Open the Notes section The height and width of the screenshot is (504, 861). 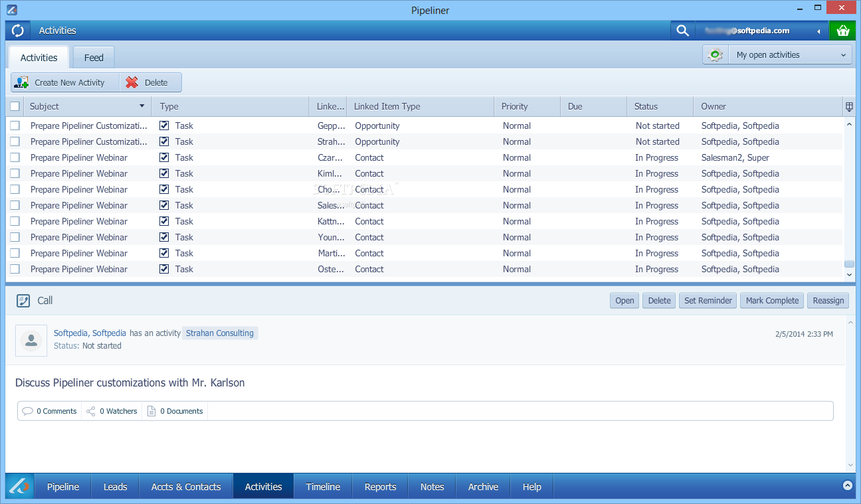[432, 487]
